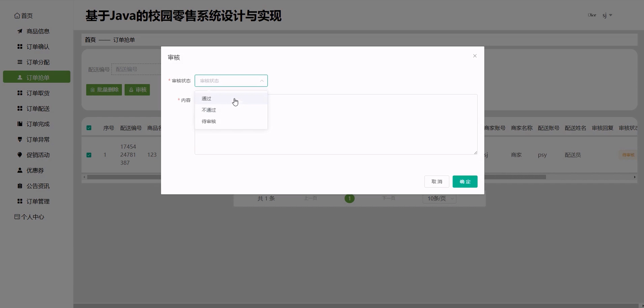Image resolution: width=644 pixels, height=308 pixels.
Task: Click the paper plane icon for 商品信息
Action: coord(20,31)
